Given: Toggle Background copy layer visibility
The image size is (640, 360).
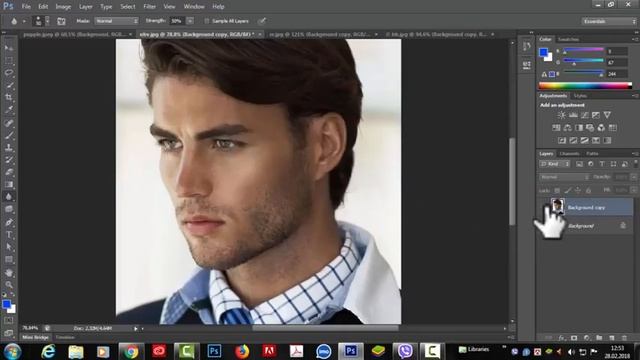Looking at the screenshot, I should 545,207.
